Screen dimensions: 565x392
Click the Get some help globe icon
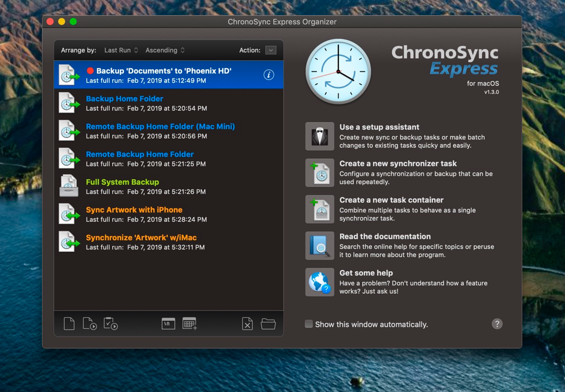coord(319,282)
